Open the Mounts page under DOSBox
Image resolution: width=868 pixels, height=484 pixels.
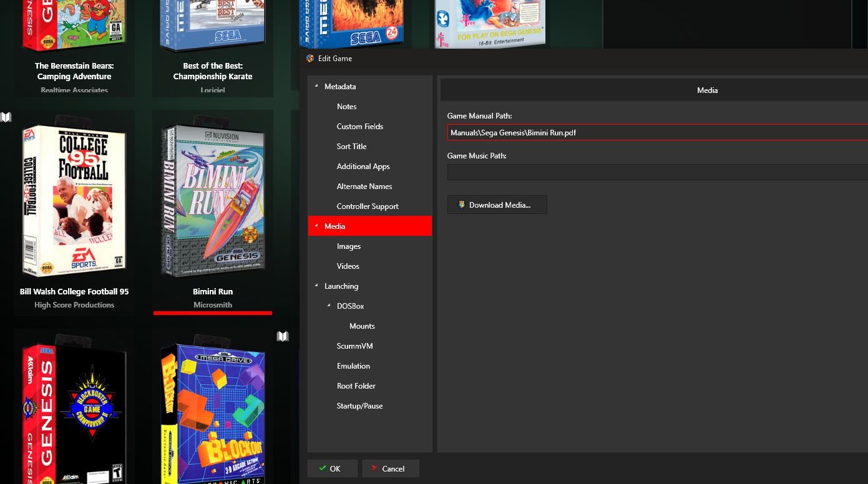pos(362,326)
